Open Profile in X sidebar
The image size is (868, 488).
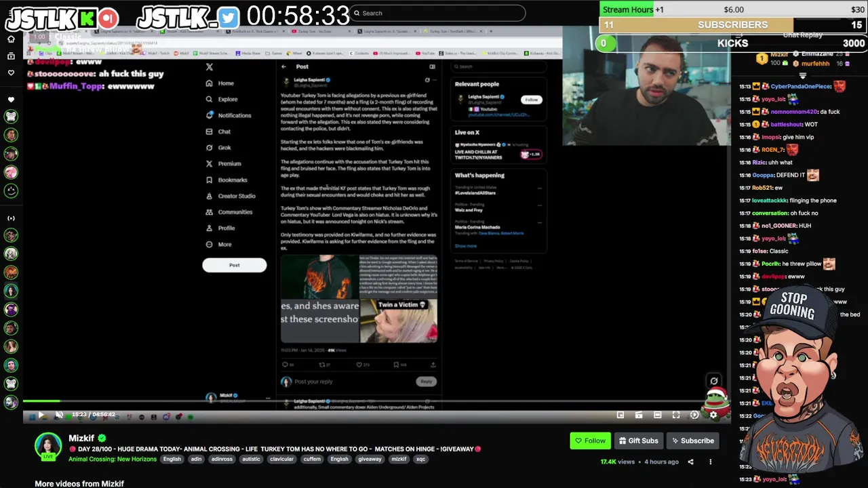[220, 228]
